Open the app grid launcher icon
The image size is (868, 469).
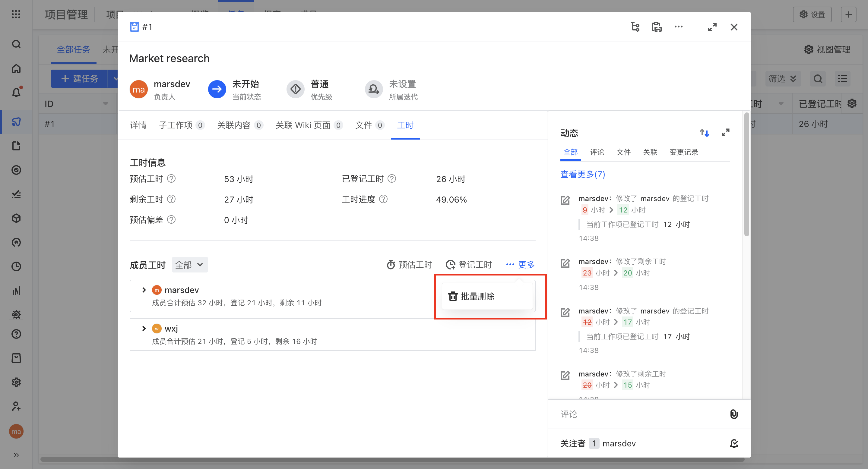point(16,14)
